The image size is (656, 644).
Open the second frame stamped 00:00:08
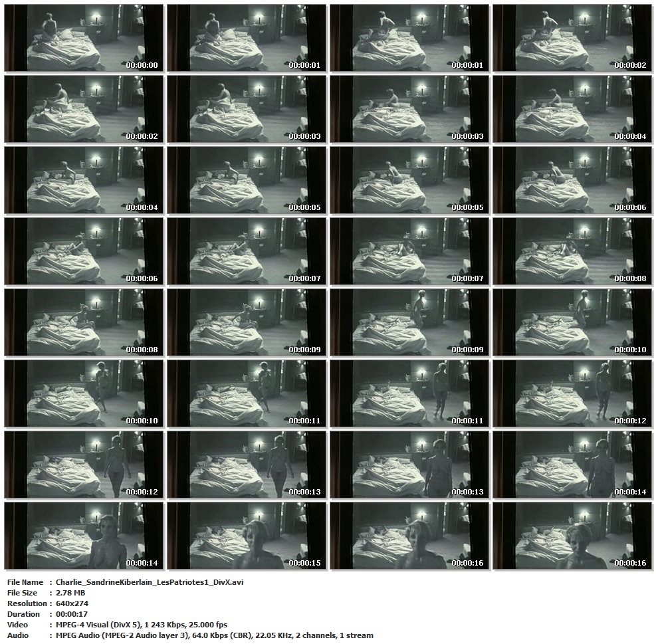point(84,322)
